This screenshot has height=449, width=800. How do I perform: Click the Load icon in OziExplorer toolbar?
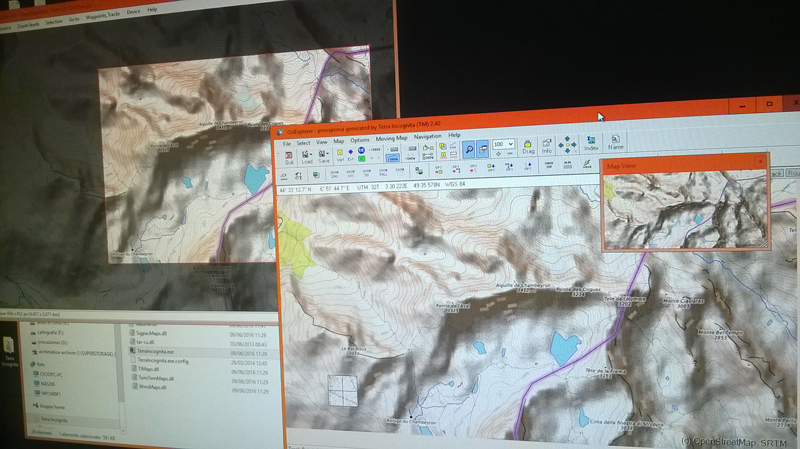(x=305, y=157)
